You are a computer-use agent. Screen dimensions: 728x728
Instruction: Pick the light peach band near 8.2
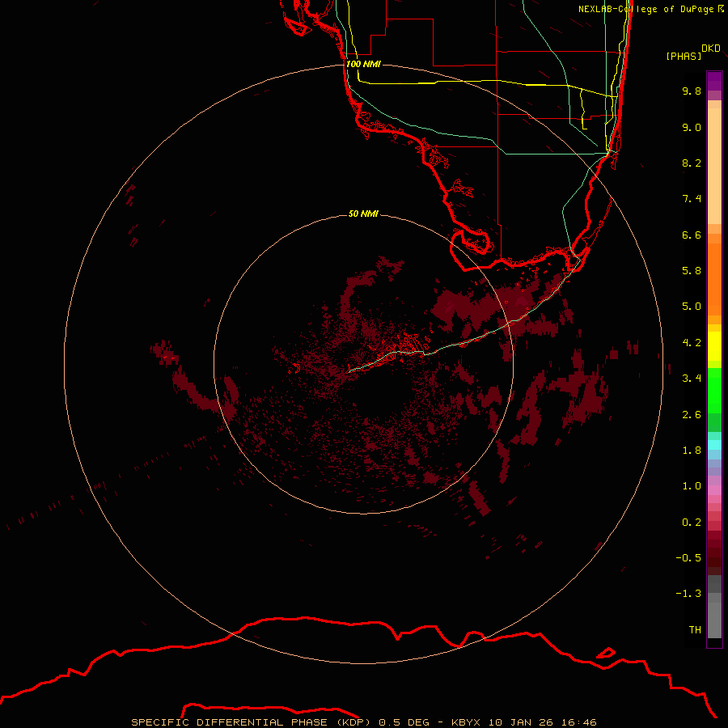click(714, 166)
